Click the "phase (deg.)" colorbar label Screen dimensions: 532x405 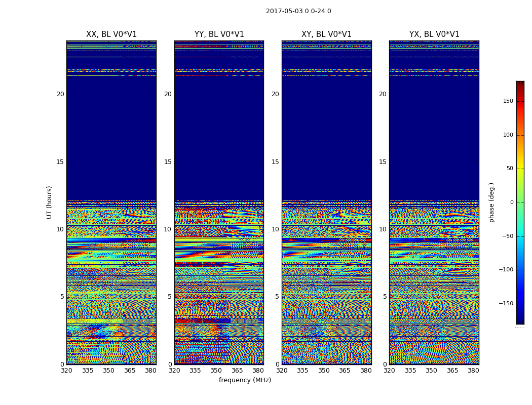click(x=491, y=202)
